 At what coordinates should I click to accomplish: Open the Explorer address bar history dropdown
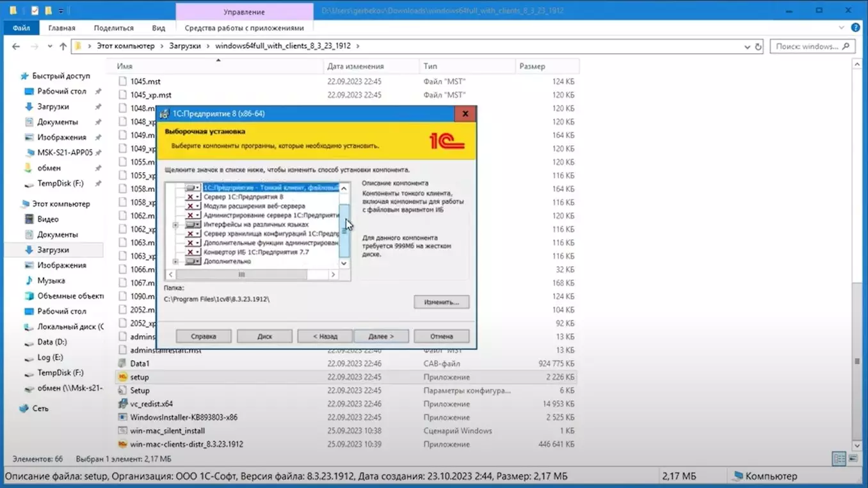tap(747, 47)
